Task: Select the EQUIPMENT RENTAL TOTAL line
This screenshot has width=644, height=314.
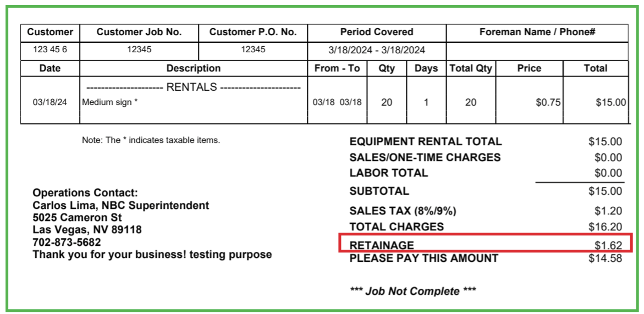Action: (426, 142)
